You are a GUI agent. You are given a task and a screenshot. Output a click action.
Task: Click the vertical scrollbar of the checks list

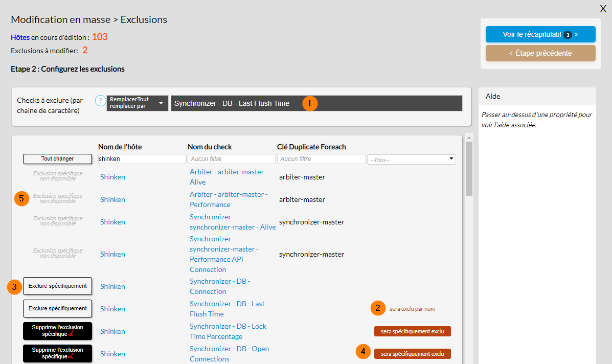point(469,169)
